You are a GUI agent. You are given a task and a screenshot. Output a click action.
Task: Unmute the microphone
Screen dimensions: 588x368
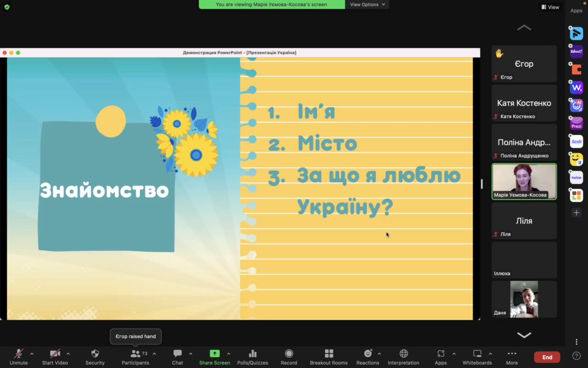point(18,354)
